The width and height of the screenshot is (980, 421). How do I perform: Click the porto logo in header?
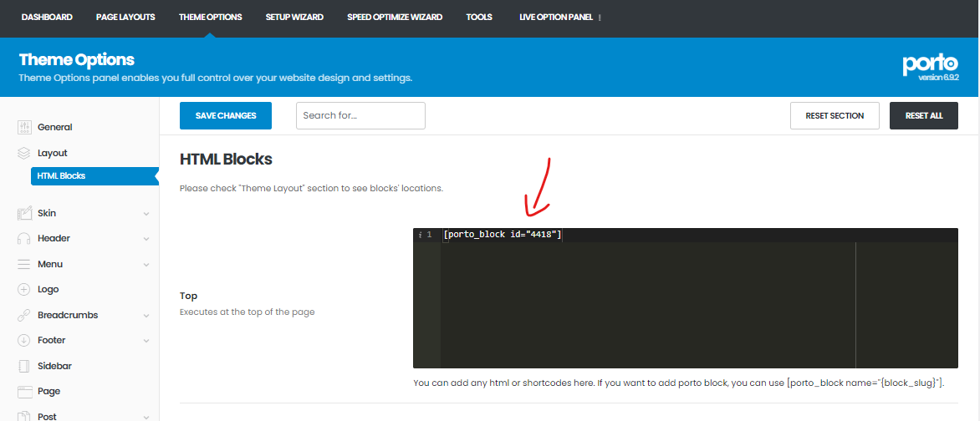click(x=930, y=63)
